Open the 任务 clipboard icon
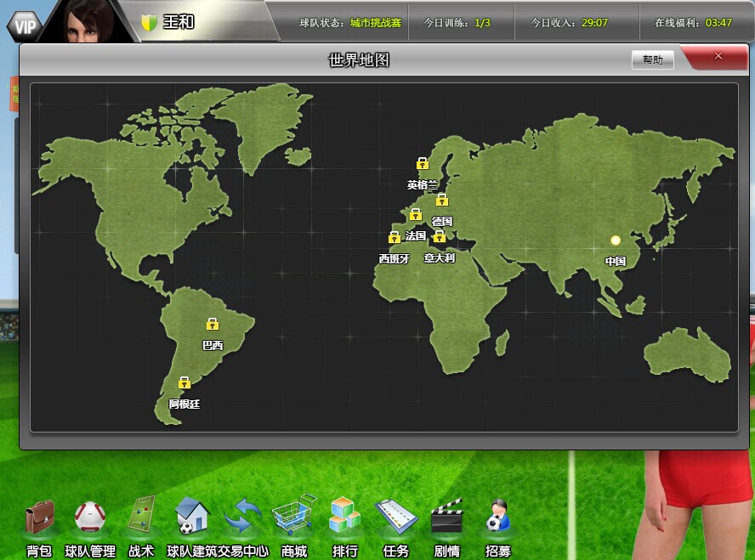Screen dimensions: 755x560 [x=396, y=517]
